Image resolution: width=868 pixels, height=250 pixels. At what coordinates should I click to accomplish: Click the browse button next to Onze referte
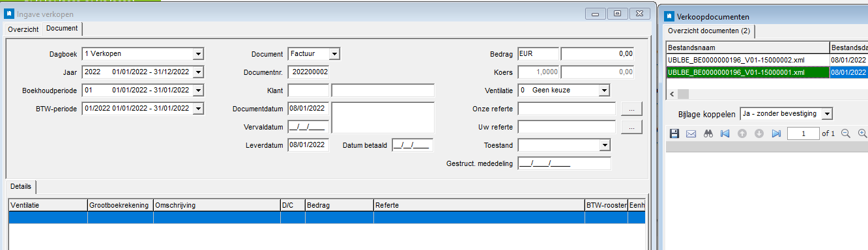(632, 108)
